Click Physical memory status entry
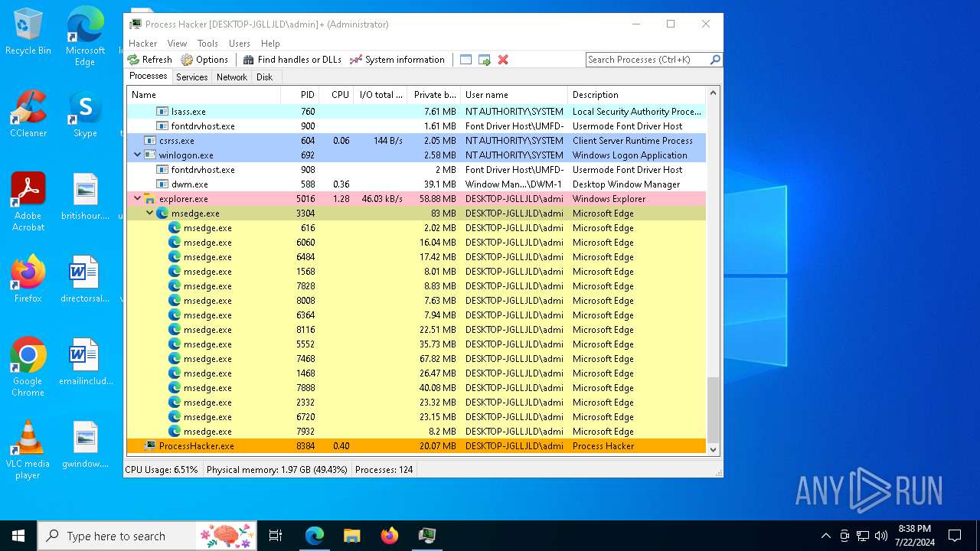This screenshot has width=980, height=551. point(276,469)
